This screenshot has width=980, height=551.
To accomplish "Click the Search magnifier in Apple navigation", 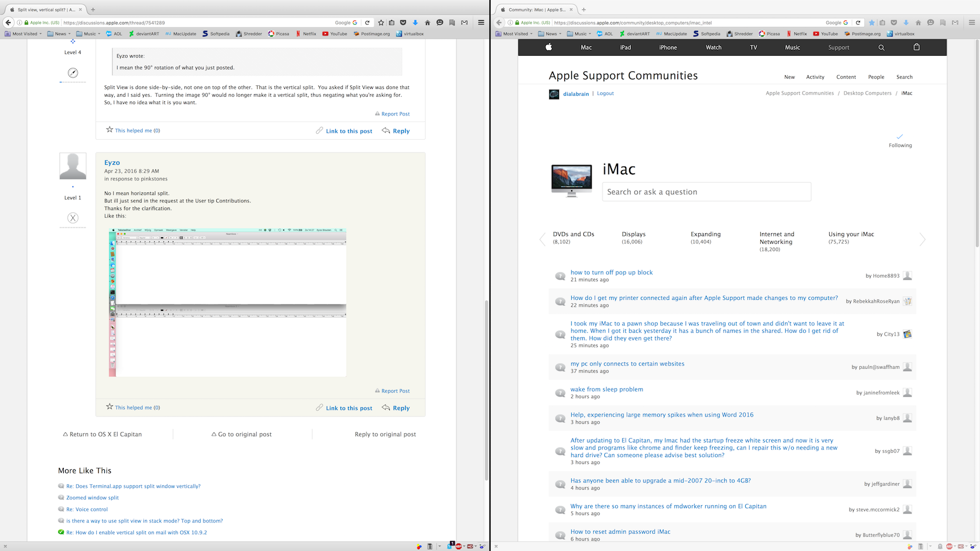I will pos(881,47).
